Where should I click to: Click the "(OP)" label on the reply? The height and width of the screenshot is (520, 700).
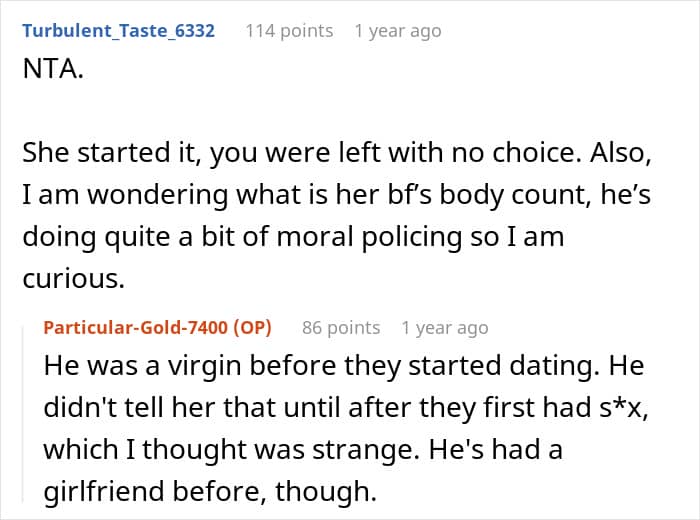264,327
